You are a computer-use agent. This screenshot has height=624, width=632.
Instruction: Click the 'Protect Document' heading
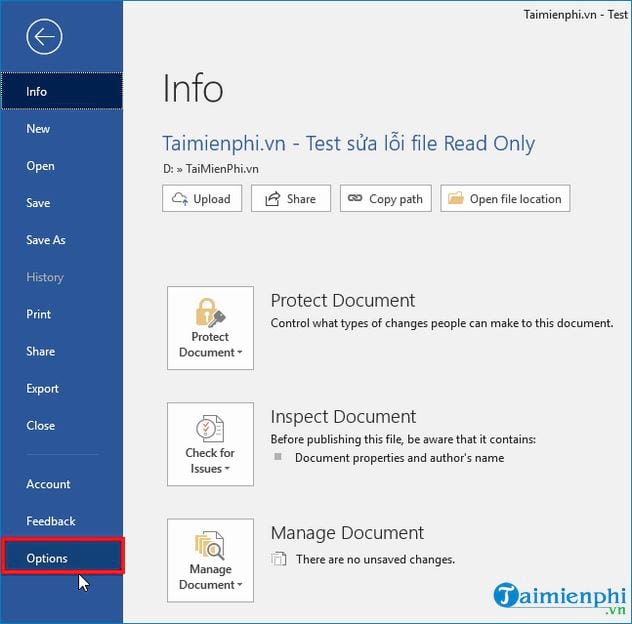coord(343,300)
